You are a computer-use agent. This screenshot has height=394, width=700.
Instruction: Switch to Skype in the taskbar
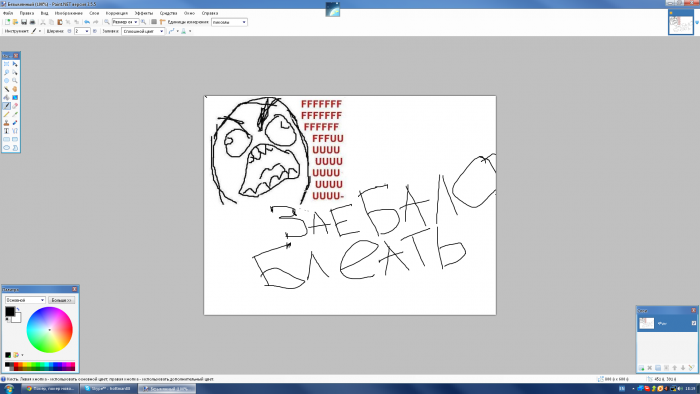pyautogui.click(x=108, y=389)
